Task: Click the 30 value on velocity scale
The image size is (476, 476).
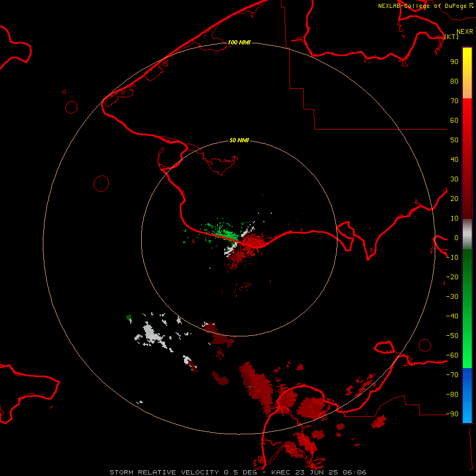Action: (454, 179)
